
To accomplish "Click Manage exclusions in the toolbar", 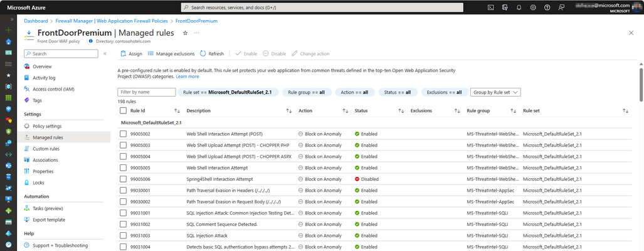I will tap(171, 54).
